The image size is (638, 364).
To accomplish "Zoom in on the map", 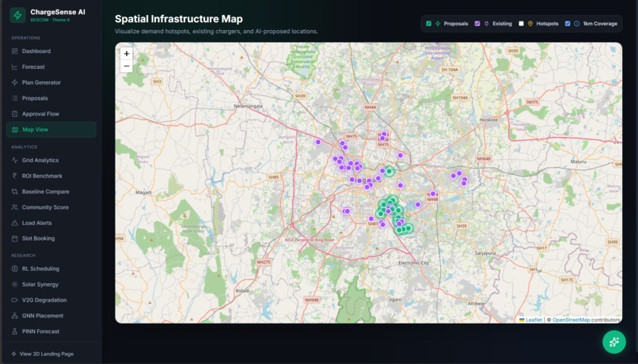I will coord(127,54).
